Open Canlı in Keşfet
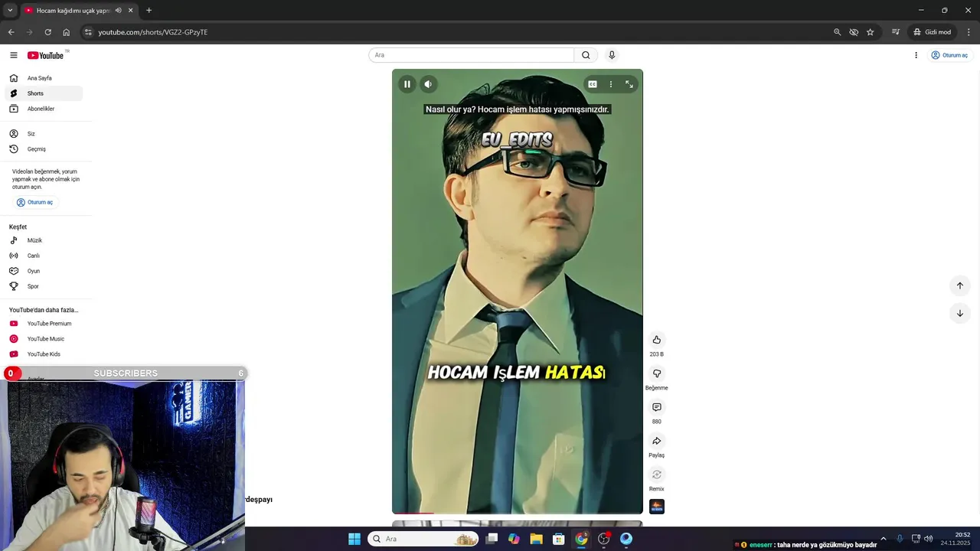 click(x=44, y=256)
